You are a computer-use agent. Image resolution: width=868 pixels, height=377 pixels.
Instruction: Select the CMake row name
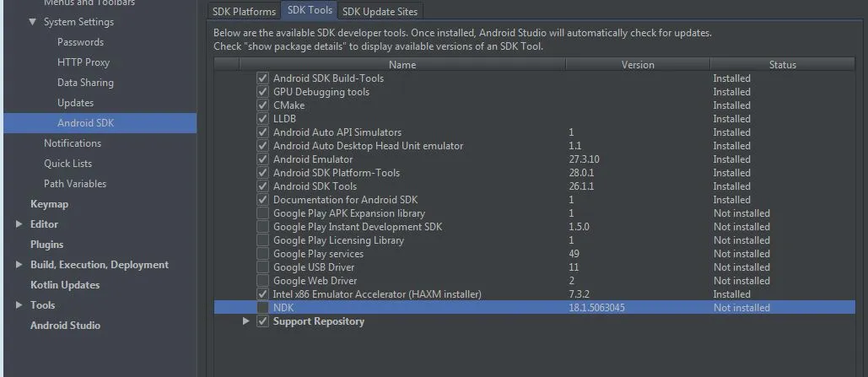coord(288,105)
